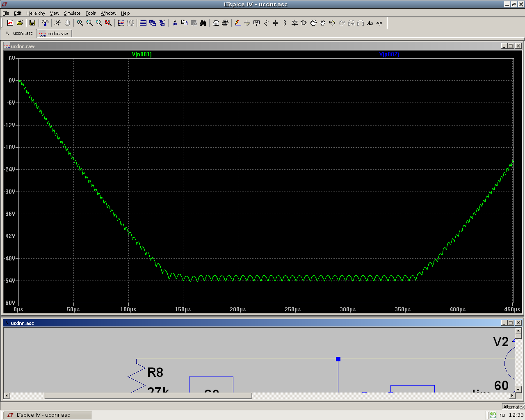525x420 pixels.
Task: Run simulation with the running man icon
Action: click(58, 23)
